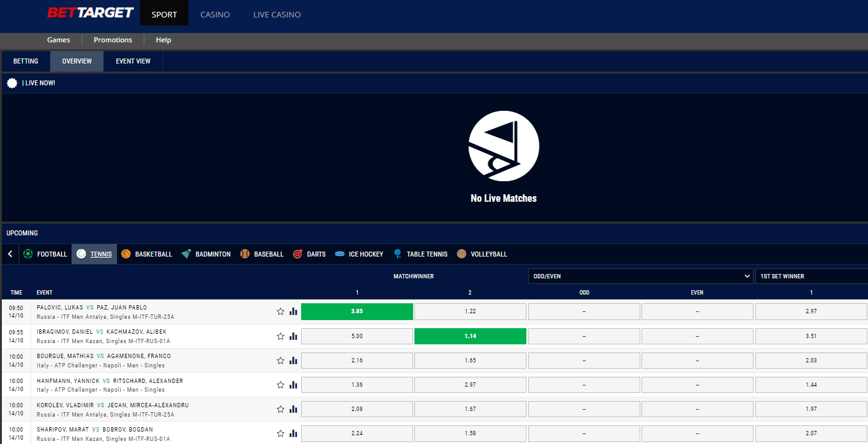Viewport: 868px width, 444px height.
Task: Bet on Palovic at 3.85 odds
Action: point(357,311)
